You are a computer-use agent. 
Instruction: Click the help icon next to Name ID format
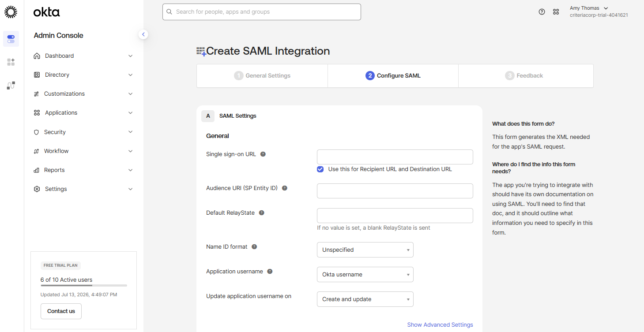coord(254,247)
